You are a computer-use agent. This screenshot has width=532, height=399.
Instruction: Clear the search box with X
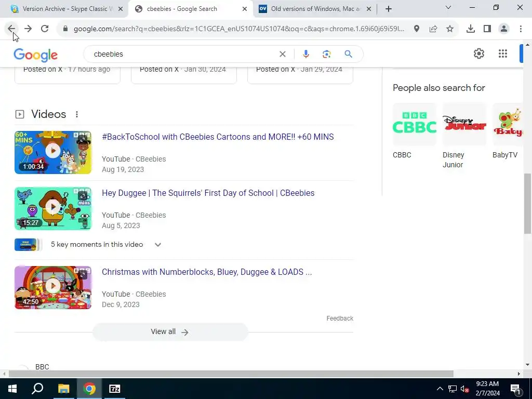282,54
